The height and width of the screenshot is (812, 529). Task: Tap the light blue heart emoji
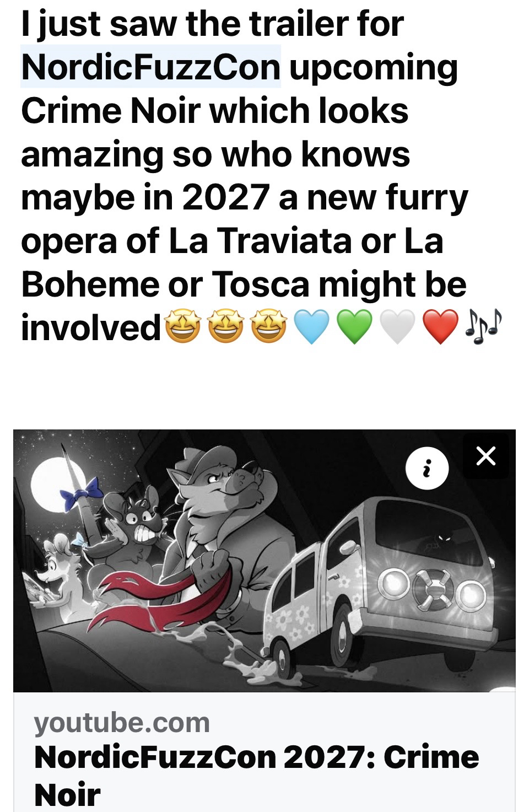[x=312, y=327]
